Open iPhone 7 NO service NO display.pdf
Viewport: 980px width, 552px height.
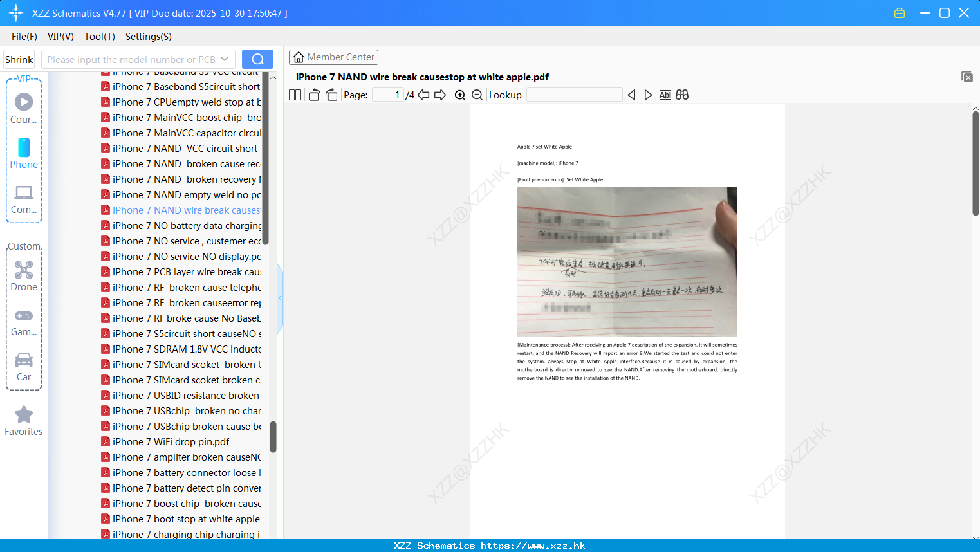pos(181,257)
